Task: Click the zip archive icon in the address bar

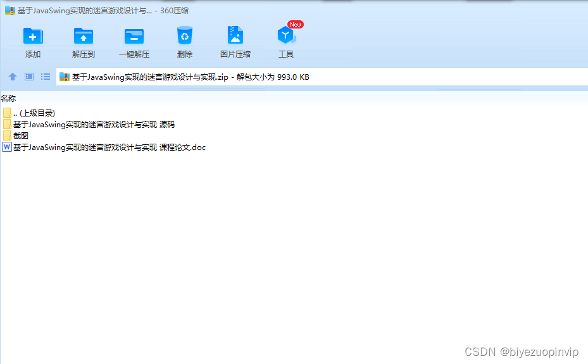Action: click(x=65, y=77)
